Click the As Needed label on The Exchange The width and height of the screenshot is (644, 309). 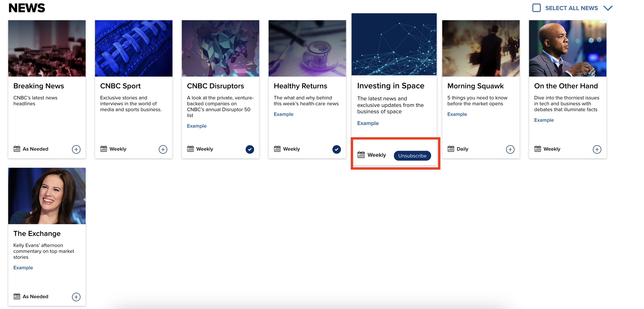click(x=35, y=296)
